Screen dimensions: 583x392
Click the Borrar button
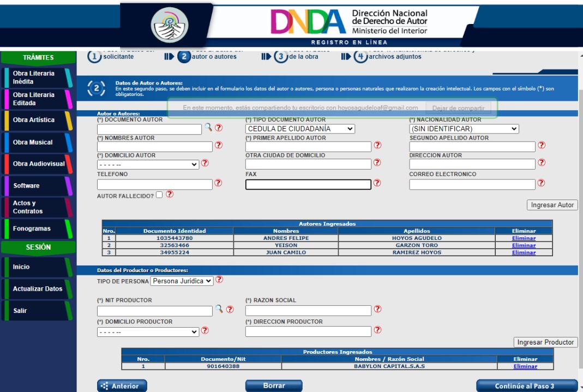[x=274, y=385]
